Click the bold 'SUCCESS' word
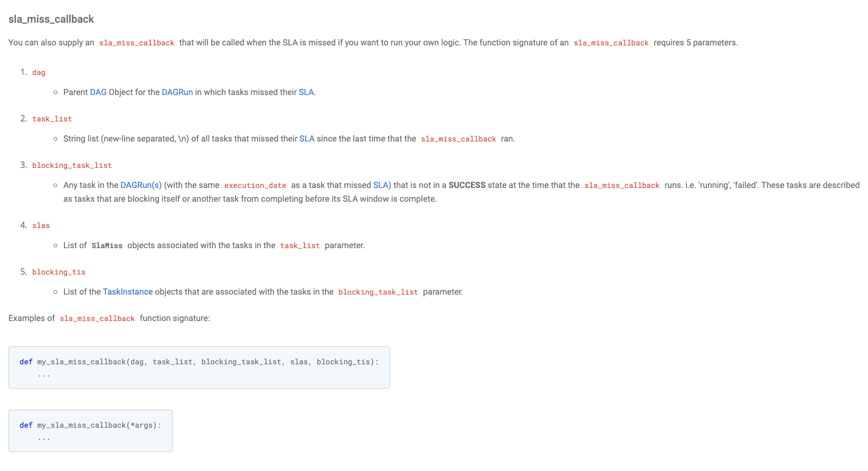 click(x=467, y=185)
